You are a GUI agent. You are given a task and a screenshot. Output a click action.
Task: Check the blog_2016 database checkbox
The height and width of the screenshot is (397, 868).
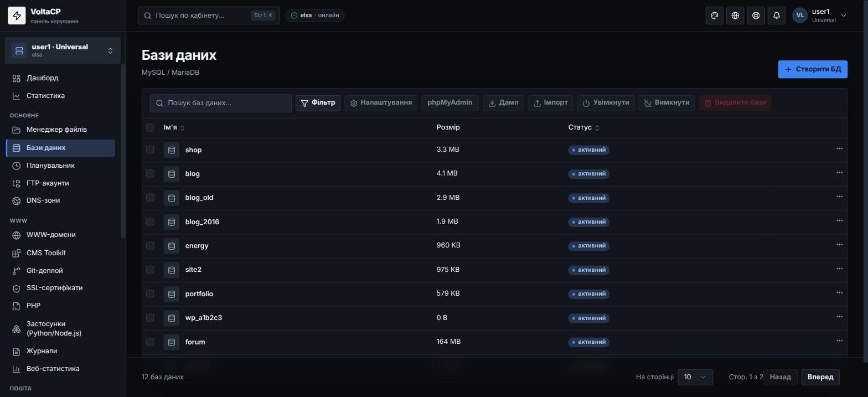pyautogui.click(x=150, y=221)
